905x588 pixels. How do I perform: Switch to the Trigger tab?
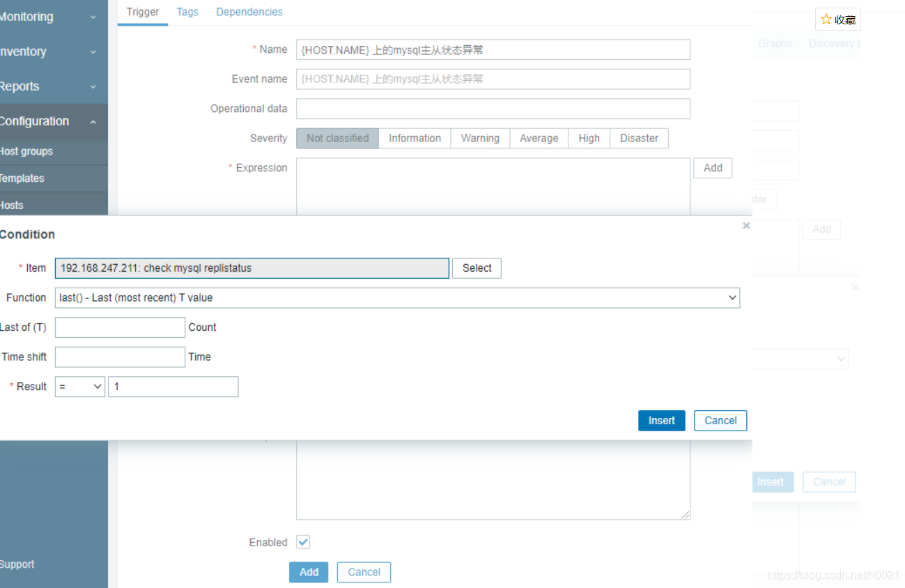click(143, 12)
